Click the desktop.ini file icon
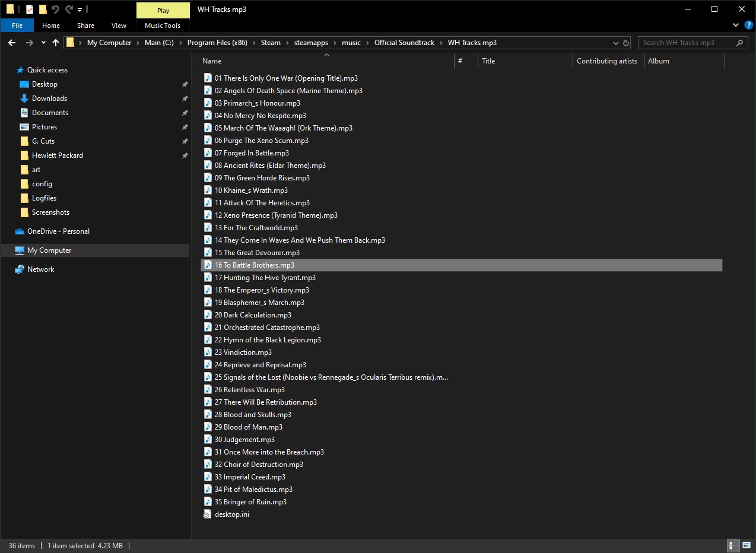 (x=208, y=514)
